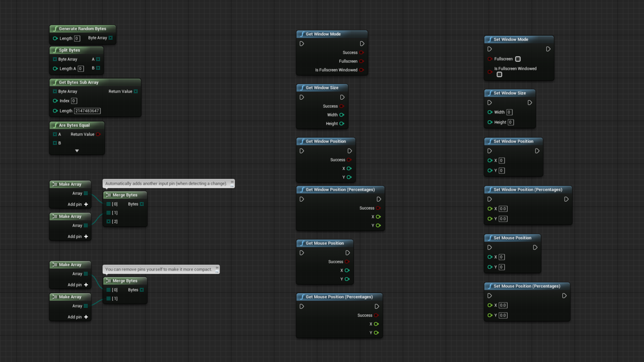Screen dimensions: 644x362
Task: Click Success pin on Get Window Position
Action: pos(349,160)
